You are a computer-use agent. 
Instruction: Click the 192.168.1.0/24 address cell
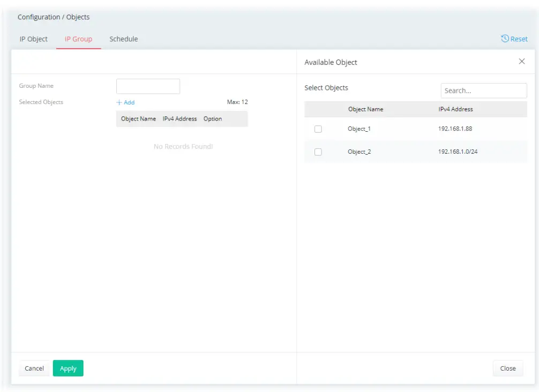pyautogui.click(x=458, y=152)
